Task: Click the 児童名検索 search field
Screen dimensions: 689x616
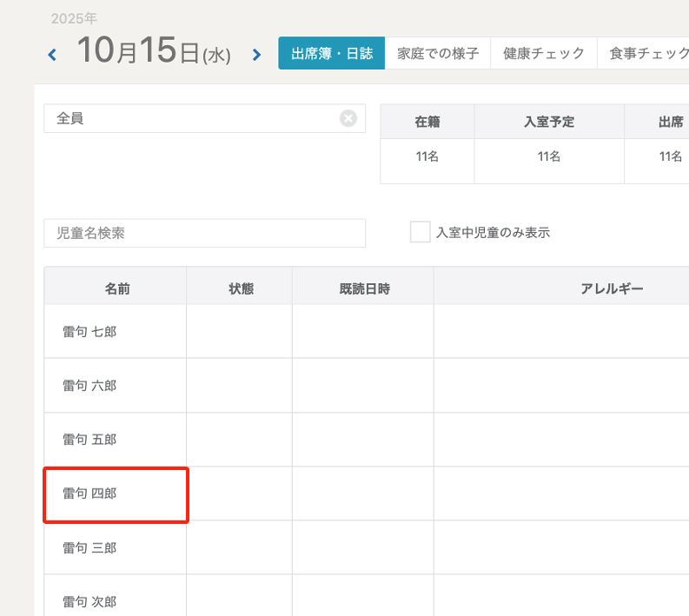Action: 204,233
